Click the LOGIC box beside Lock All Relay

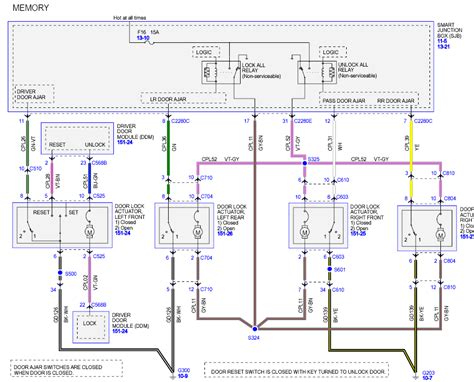(206, 52)
